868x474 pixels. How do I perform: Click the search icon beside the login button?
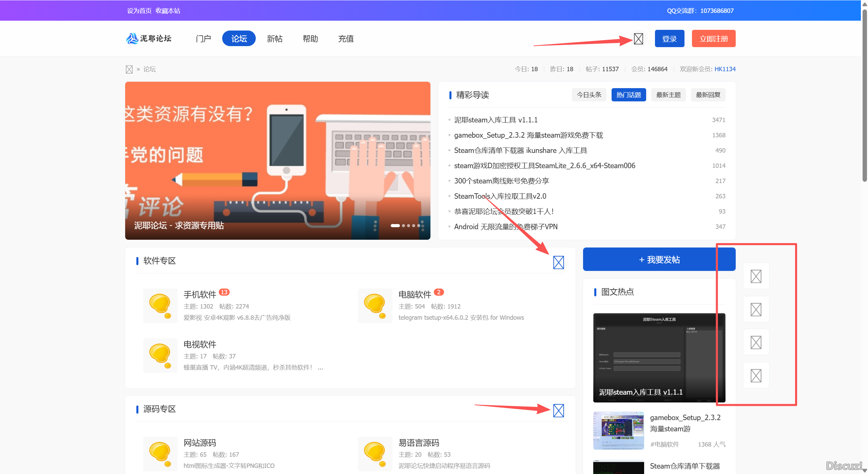click(x=638, y=39)
